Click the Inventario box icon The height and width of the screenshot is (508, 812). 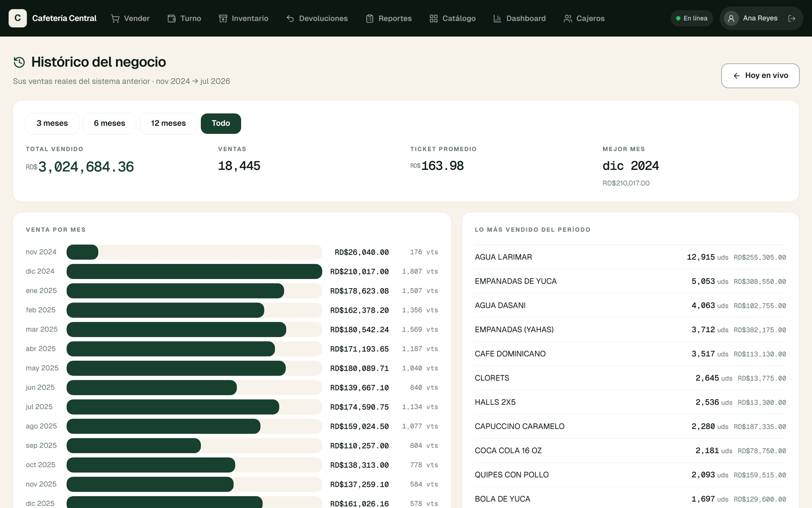click(x=223, y=19)
